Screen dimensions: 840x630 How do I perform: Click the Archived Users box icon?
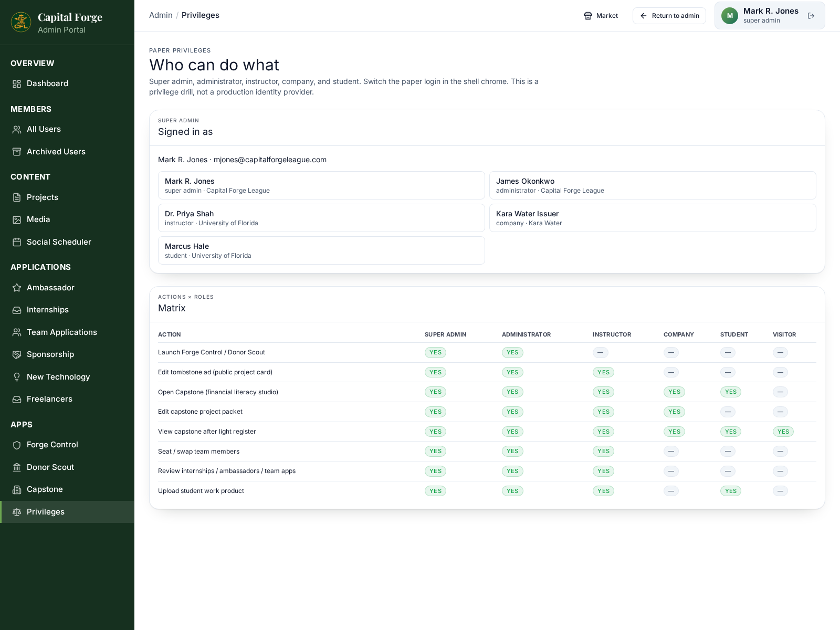click(x=17, y=152)
